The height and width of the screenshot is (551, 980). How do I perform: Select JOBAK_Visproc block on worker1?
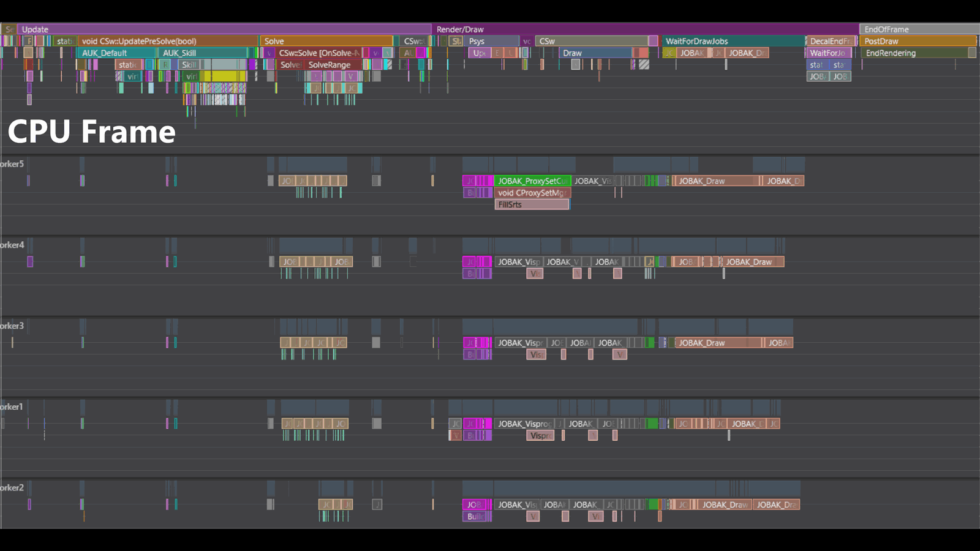[524, 423]
